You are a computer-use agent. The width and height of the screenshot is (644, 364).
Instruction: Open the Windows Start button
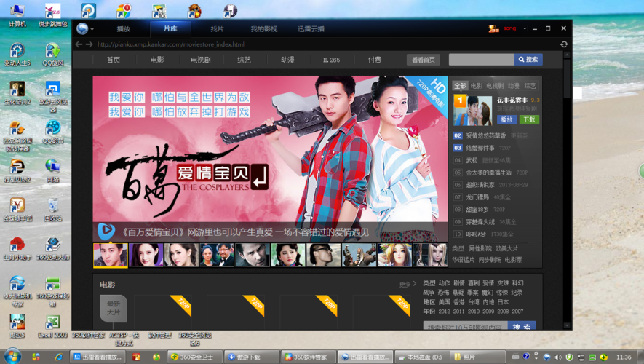(x=12, y=356)
